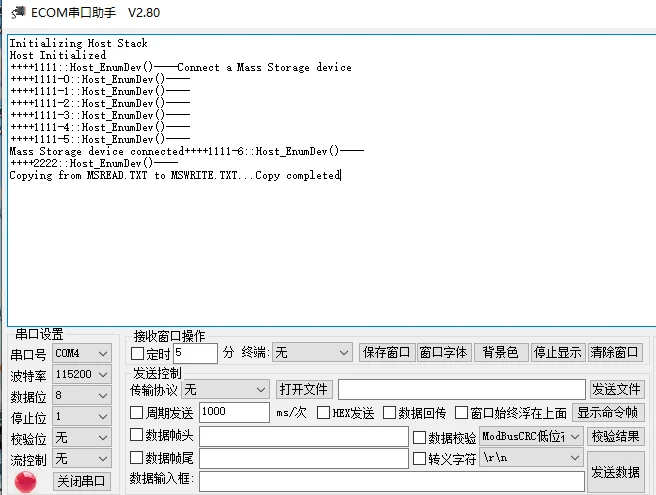Image resolution: width=656 pixels, height=495 pixels.
Task: Click the 数据输入框 text field
Action: 392,481
